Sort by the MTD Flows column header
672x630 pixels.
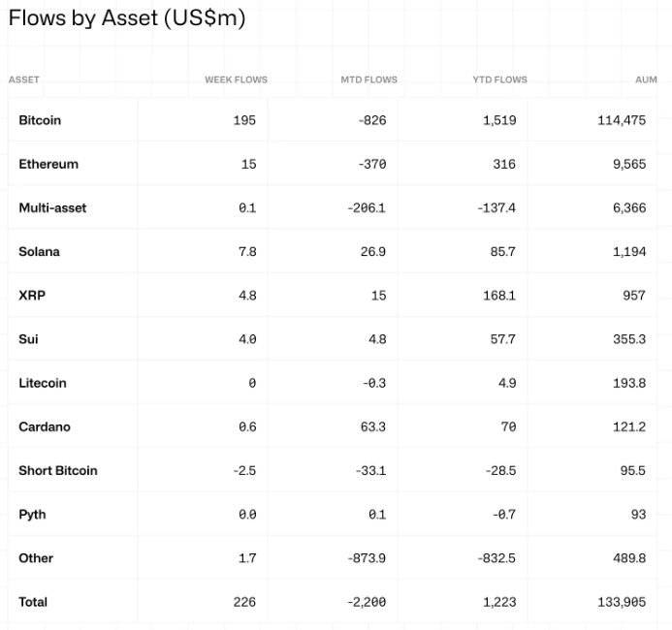pyautogui.click(x=368, y=79)
